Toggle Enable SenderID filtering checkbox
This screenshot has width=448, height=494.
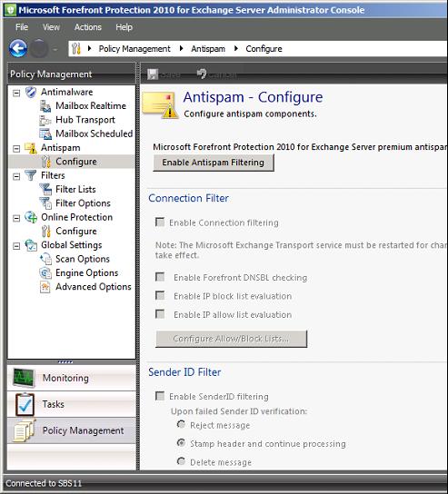click(160, 396)
